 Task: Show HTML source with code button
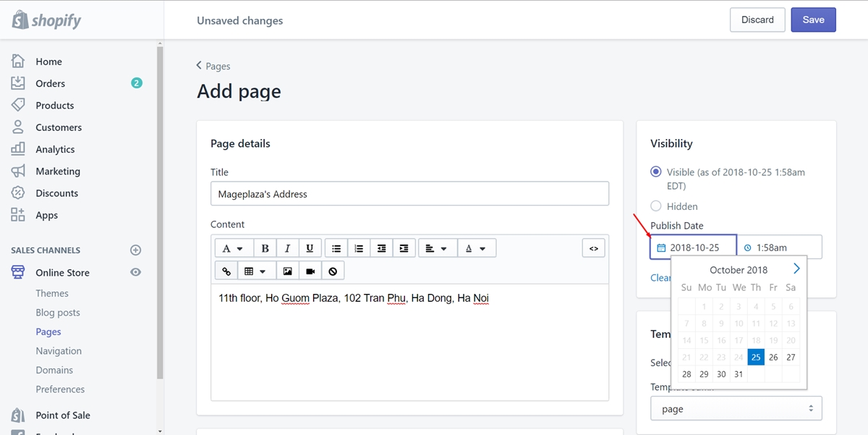coord(593,248)
